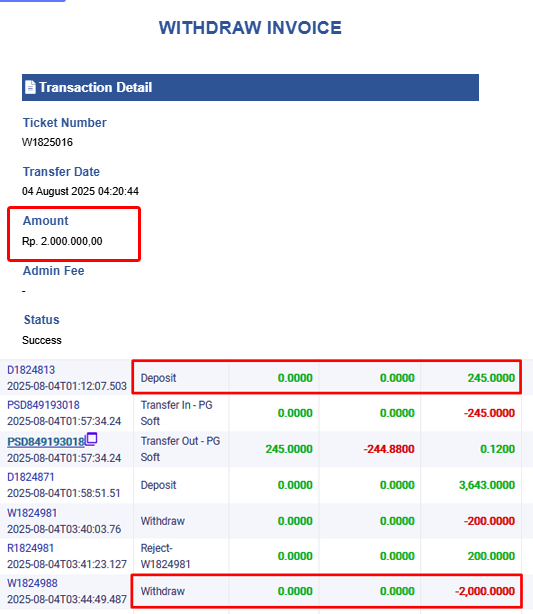This screenshot has width=533, height=614.
Task: Click timestamp 2025-08-04T03:44:49.487
Action: [x=67, y=600]
